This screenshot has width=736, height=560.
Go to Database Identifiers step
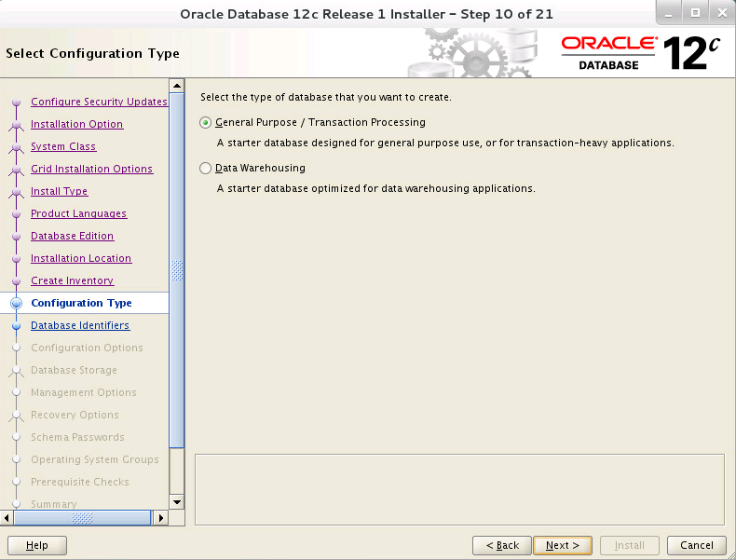[x=80, y=325]
